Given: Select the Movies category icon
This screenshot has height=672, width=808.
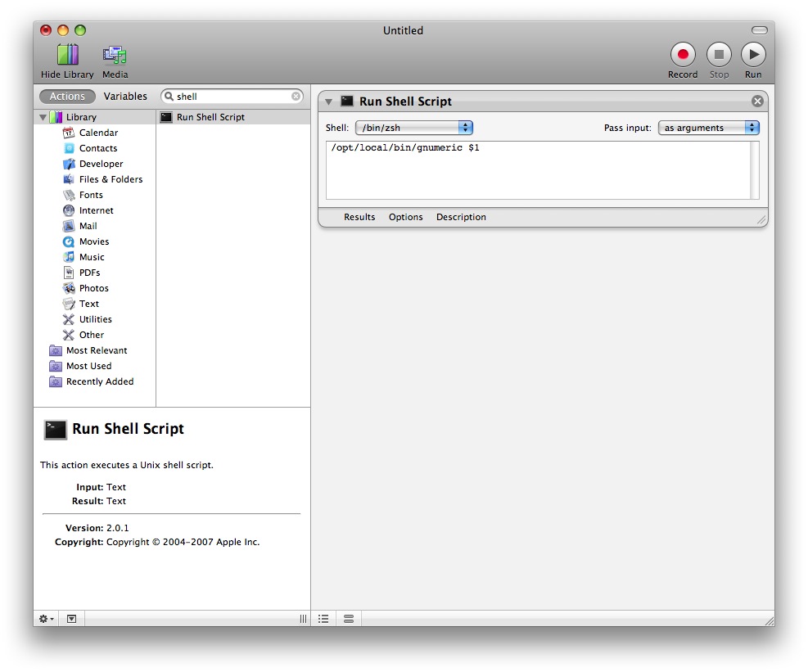Looking at the screenshot, I should 69,241.
